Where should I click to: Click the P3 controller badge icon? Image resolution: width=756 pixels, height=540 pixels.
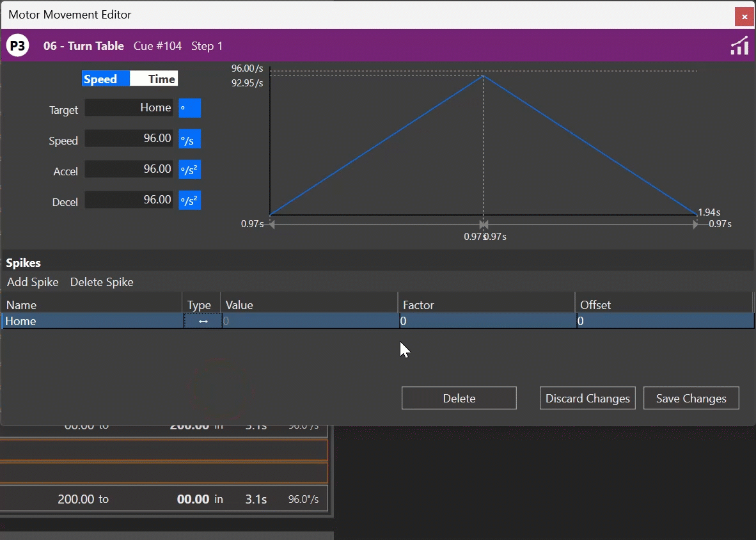coord(17,46)
